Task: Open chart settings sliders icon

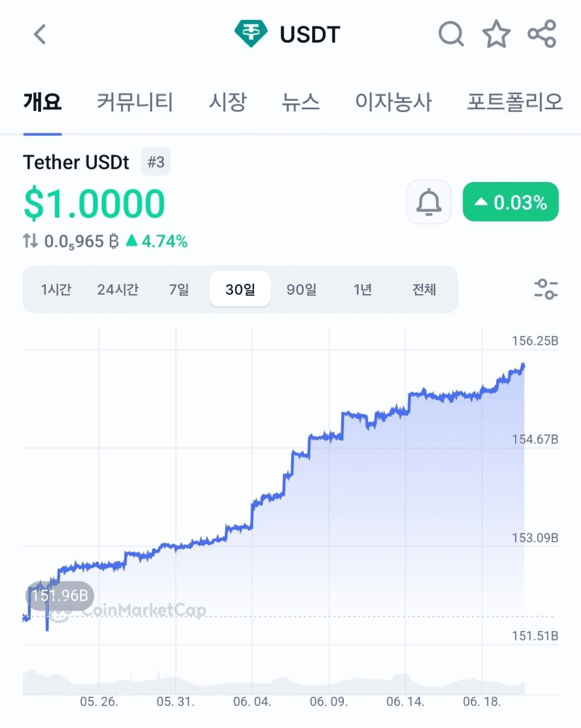Action: point(546,289)
